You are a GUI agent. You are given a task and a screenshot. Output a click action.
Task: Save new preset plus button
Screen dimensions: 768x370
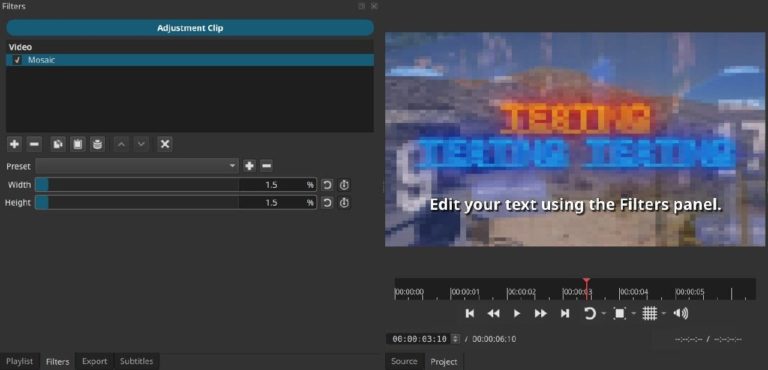pos(249,166)
